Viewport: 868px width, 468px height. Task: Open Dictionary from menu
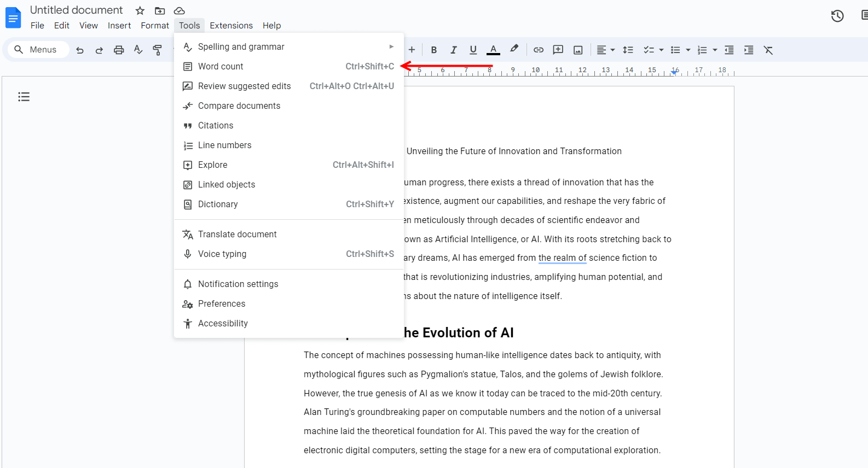289,204
